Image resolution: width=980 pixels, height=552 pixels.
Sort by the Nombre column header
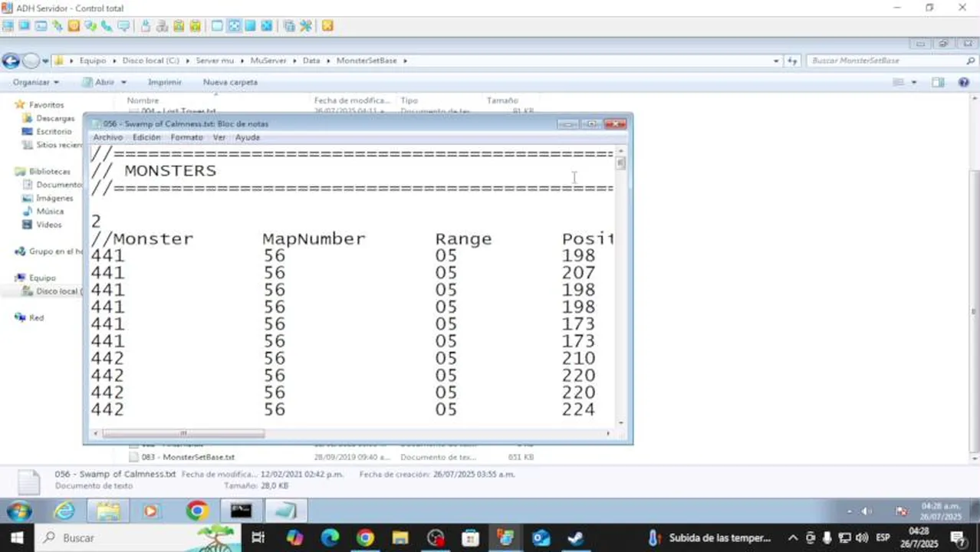point(143,100)
